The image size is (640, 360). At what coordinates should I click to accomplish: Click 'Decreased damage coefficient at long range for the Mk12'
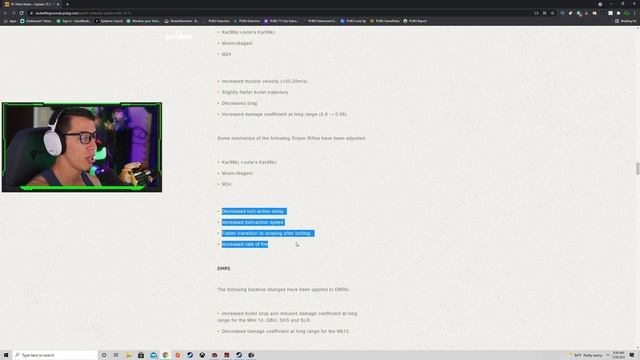[285, 331]
